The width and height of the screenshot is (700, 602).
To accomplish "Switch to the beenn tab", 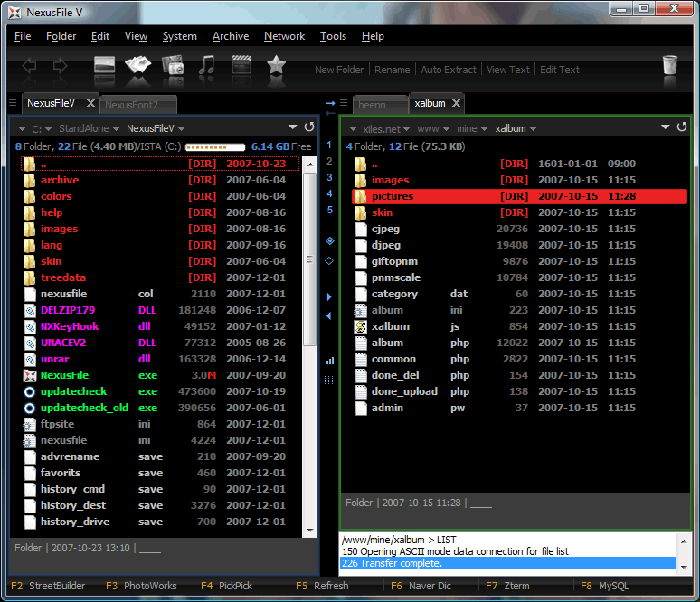I will [380, 105].
